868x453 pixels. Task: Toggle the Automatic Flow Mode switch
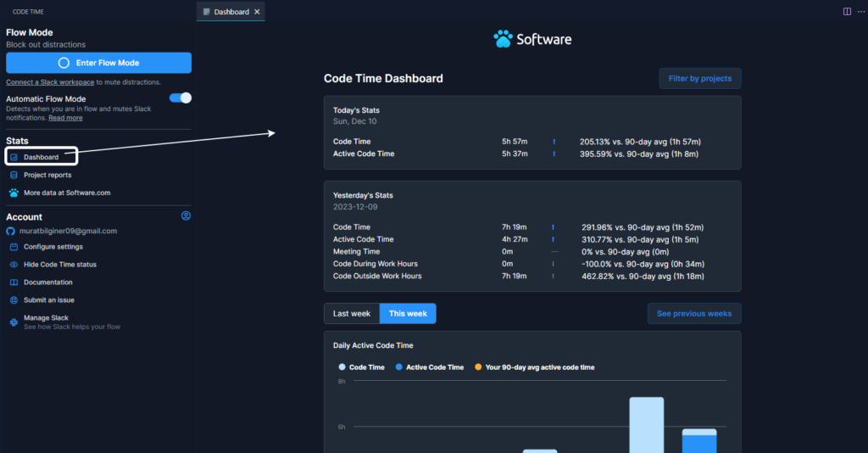pyautogui.click(x=181, y=98)
